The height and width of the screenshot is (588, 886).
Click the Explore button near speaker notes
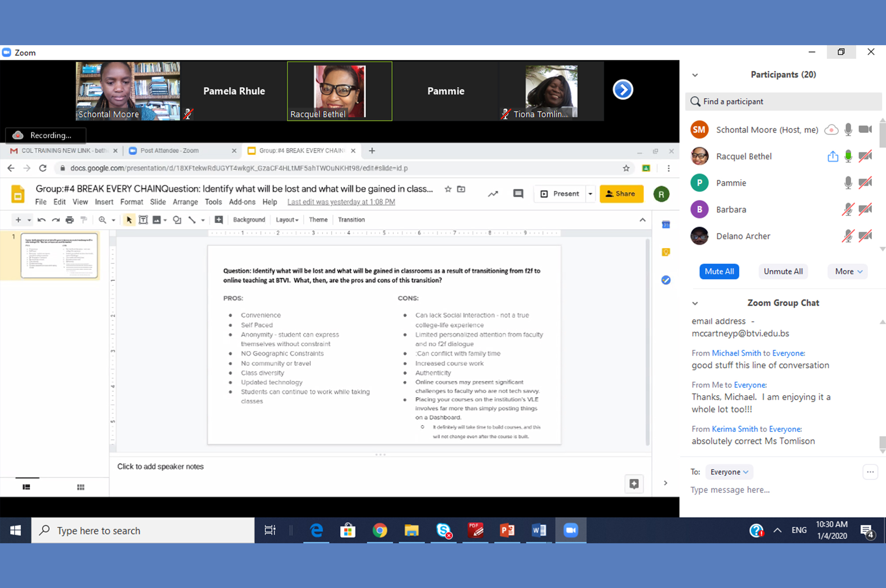point(634,484)
